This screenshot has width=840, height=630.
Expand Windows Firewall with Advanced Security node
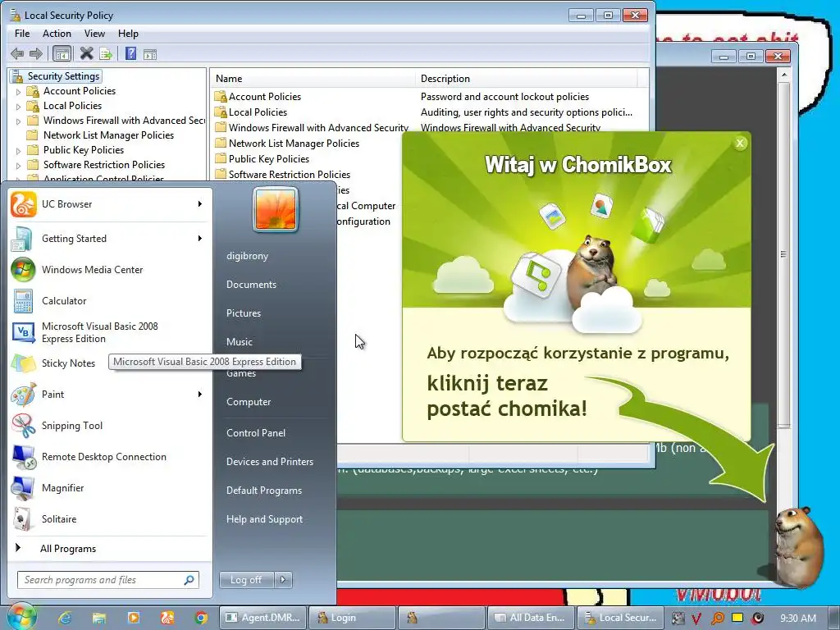point(18,121)
